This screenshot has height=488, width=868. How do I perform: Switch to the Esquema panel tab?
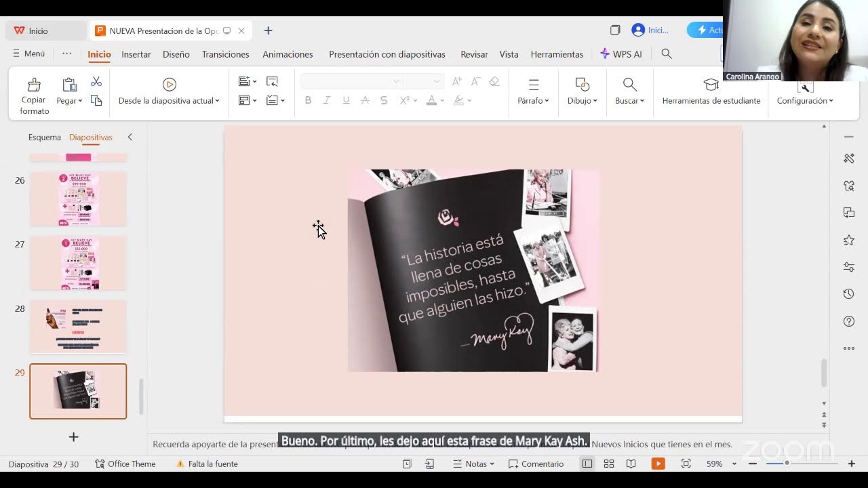[x=45, y=137]
